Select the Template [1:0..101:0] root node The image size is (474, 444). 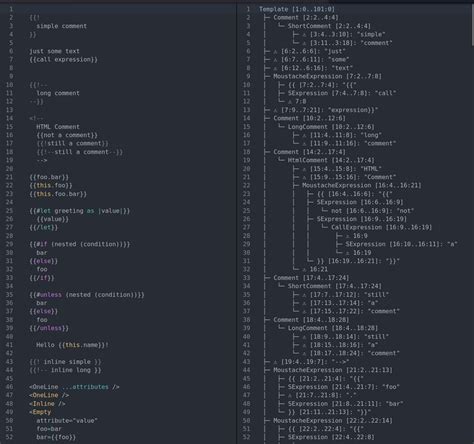[297, 9]
